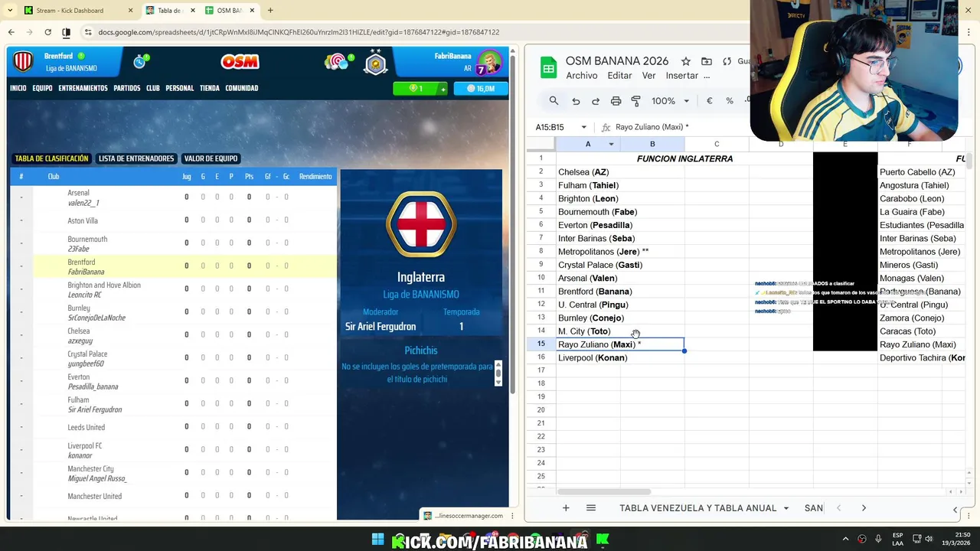The height and width of the screenshot is (551, 980).
Task: Open the PARTIDOS menu
Action: [127, 88]
